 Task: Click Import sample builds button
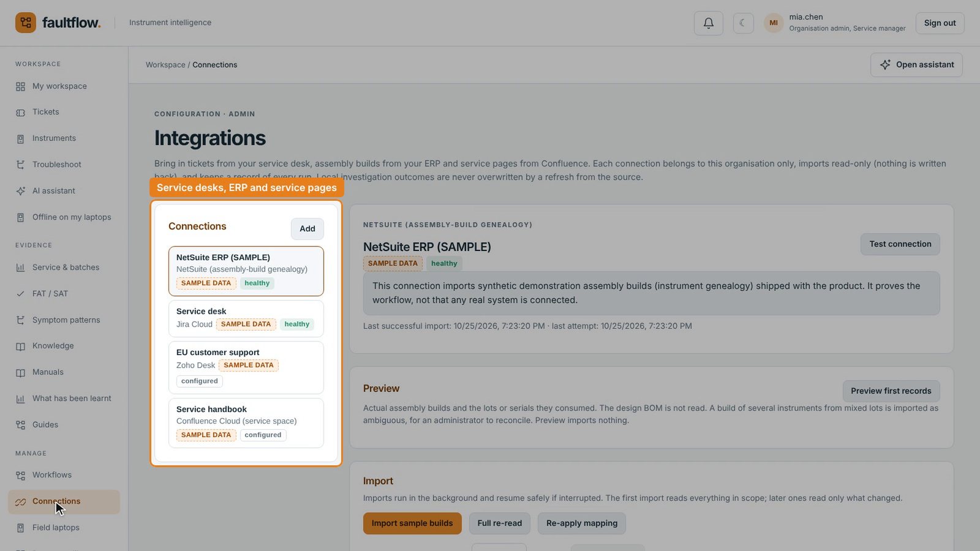[412, 523]
